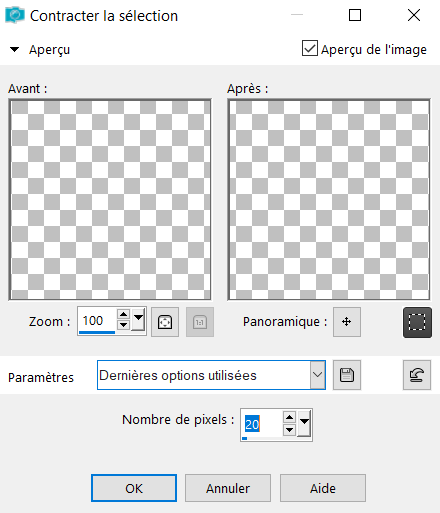
Task: Click the zoom to 100% icon
Action: (x=200, y=322)
